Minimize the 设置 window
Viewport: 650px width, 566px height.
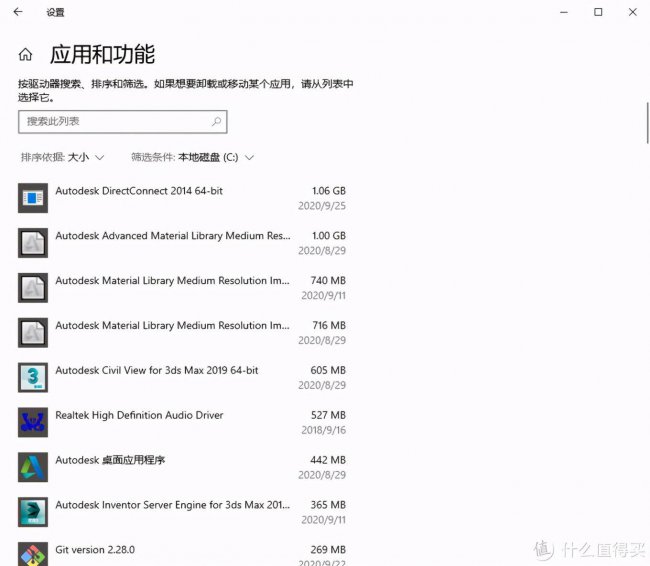click(563, 12)
